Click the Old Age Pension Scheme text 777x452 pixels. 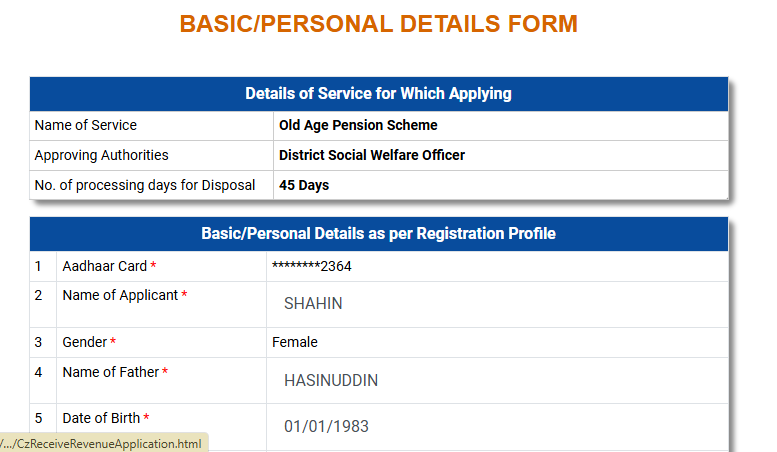point(358,125)
